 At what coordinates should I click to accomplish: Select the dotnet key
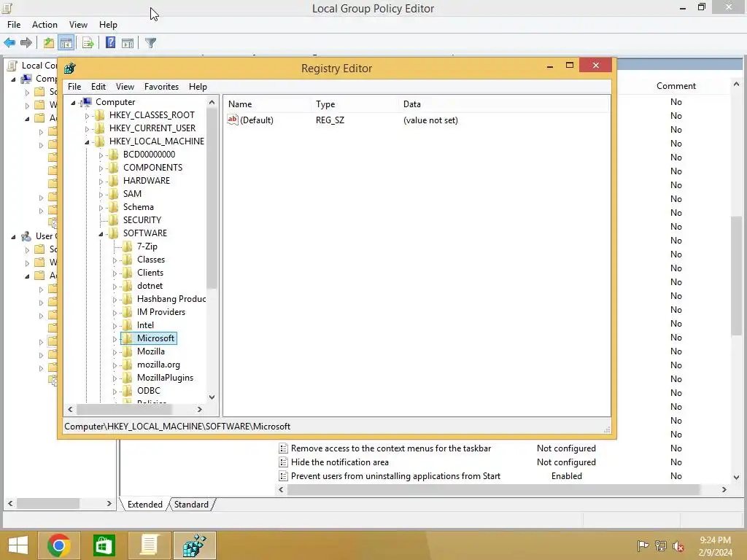pos(150,286)
